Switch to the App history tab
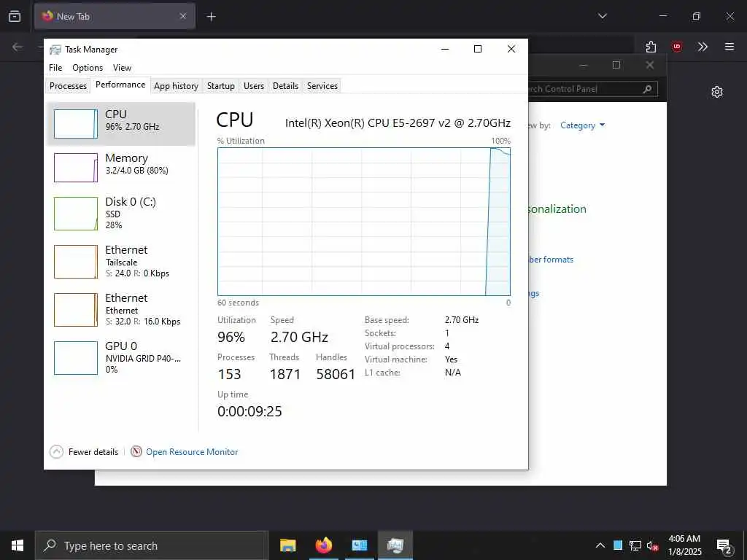Image resolution: width=747 pixels, height=560 pixels. pos(176,86)
